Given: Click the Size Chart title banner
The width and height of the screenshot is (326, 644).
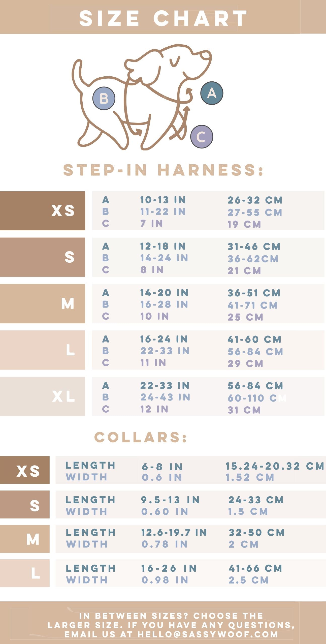Looking at the screenshot, I should (163, 18).
